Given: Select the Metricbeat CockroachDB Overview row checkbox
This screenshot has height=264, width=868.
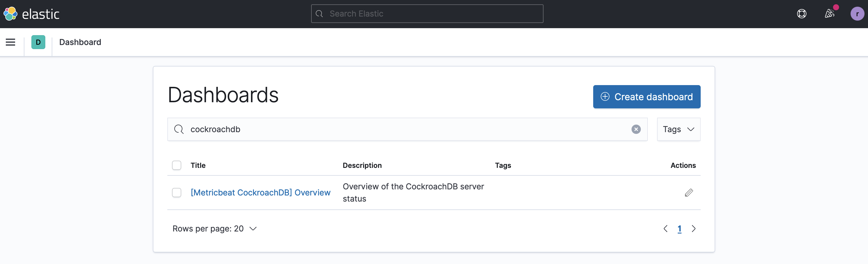Looking at the screenshot, I should click(177, 192).
